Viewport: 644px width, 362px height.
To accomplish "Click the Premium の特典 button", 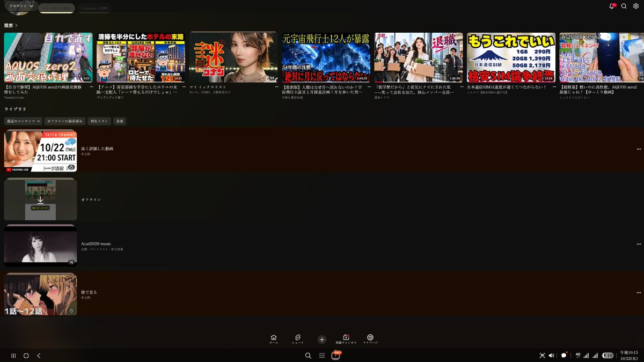I will point(94,9).
